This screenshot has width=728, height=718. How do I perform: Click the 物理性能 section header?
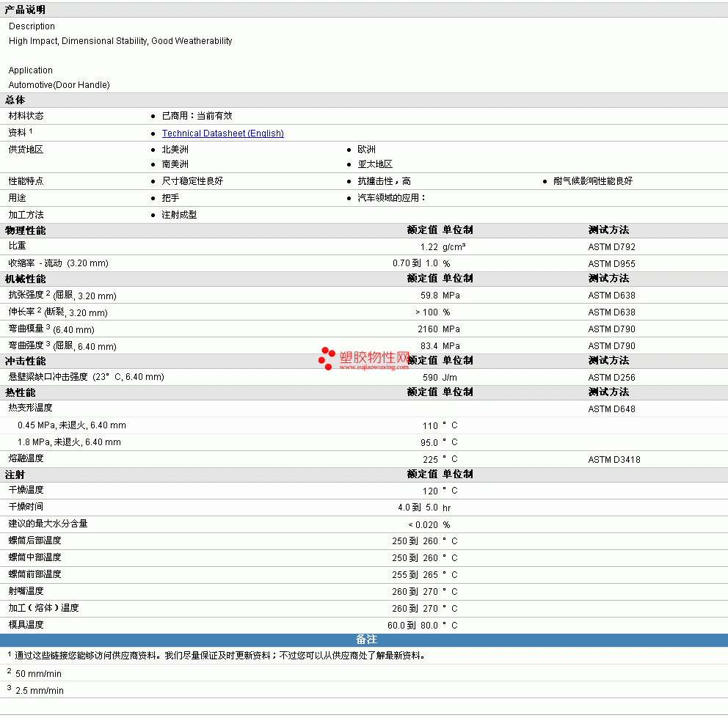(x=25, y=231)
